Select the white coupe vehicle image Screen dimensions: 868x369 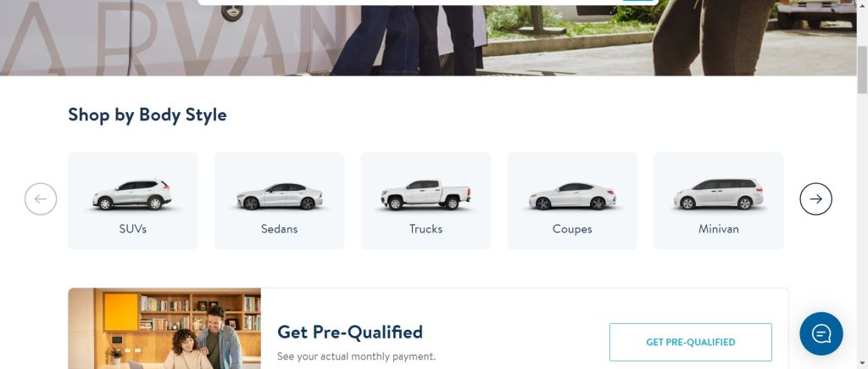click(572, 196)
